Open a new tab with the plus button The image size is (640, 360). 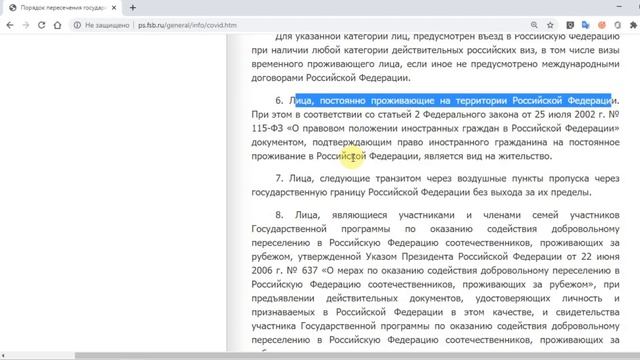click(133, 7)
